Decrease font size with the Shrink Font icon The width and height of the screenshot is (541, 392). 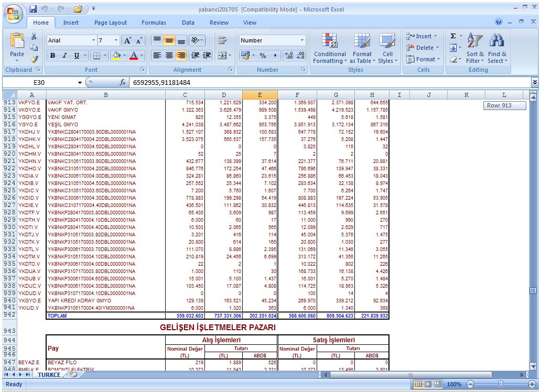[x=139, y=41]
